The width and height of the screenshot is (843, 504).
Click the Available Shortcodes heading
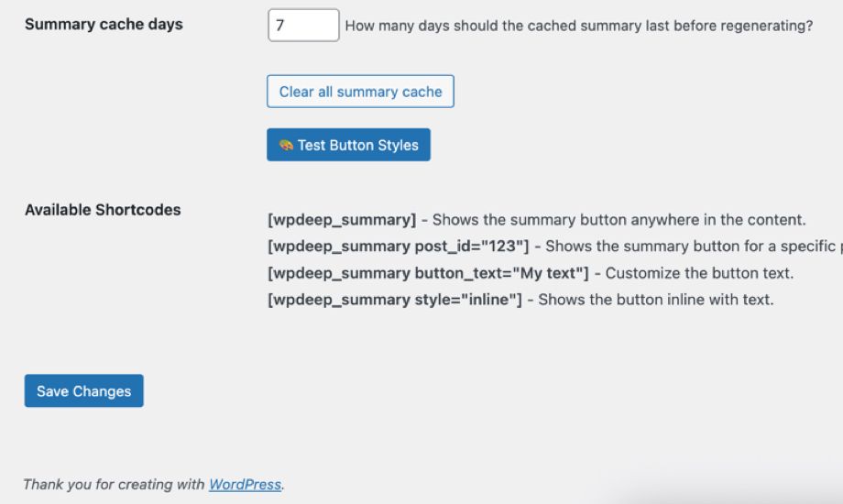(x=103, y=210)
